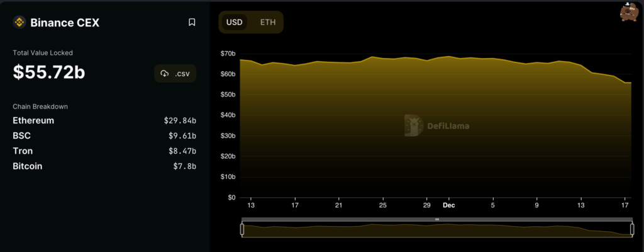Viewport: 644px width, 252px height.
Task: Click the chart area above date 25
Action: (382, 126)
